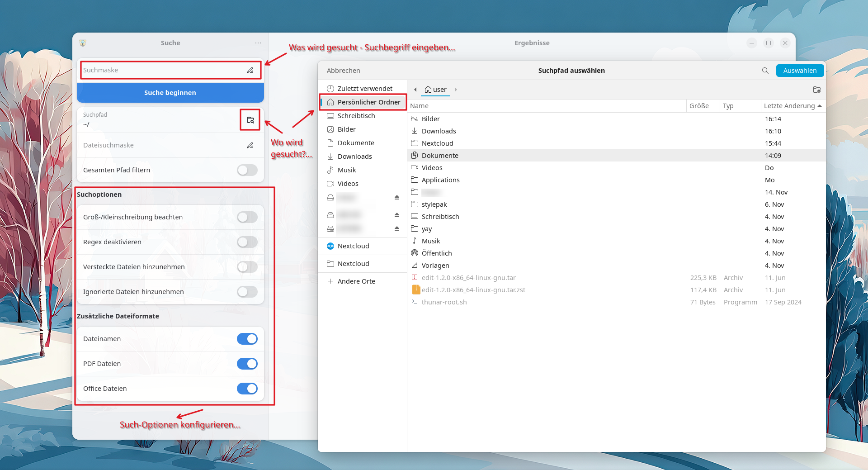Viewport: 868px width, 470px height.
Task: Eject the first mounted drive
Action: (x=396, y=197)
